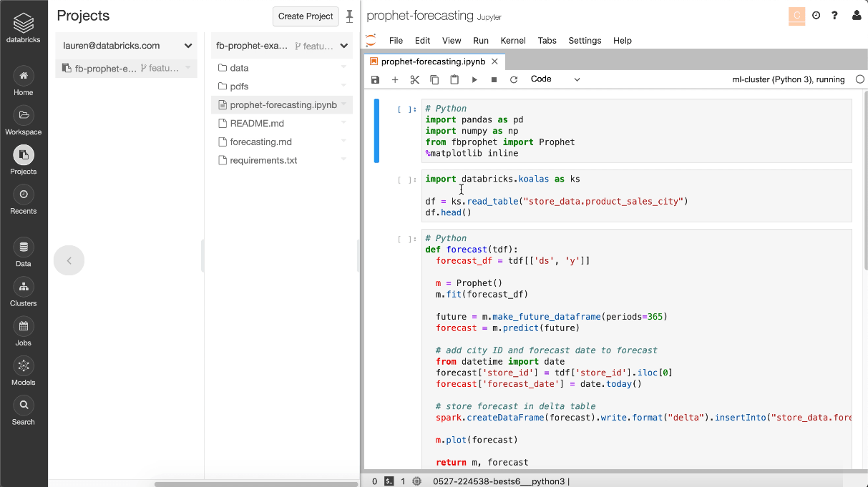Open the README.md file
Image resolution: width=868 pixels, height=487 pixels.
click(257, 123)
